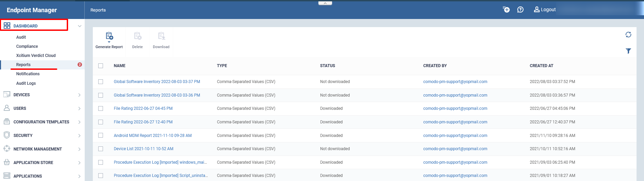Click the Security shield icon

7,135
